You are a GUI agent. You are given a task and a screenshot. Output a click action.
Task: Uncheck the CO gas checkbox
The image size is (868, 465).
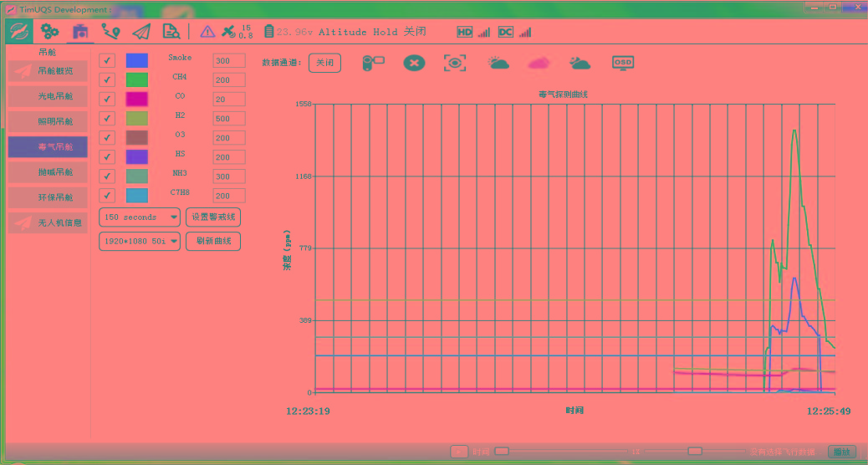coord(107,99)
